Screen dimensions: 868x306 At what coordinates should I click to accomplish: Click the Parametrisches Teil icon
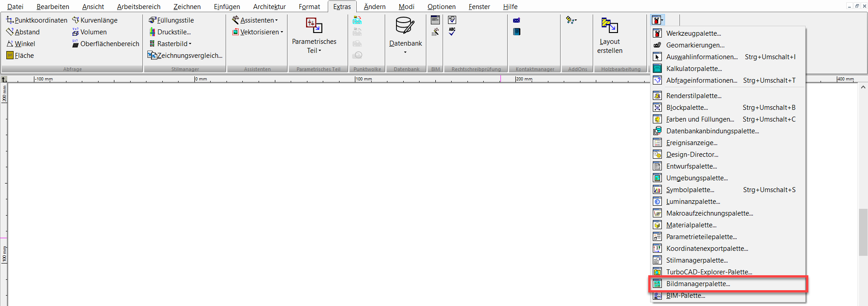pos(314,26)
